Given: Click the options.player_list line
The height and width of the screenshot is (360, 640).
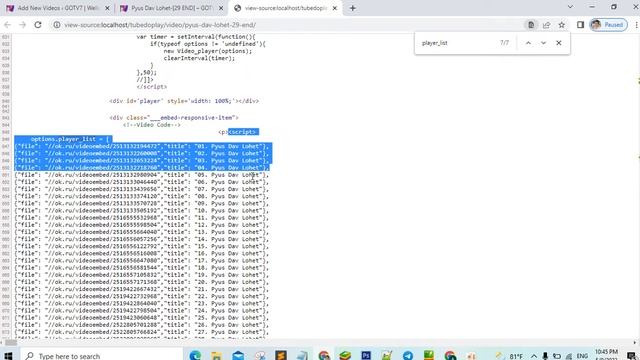Looking at the screenshot, I should point(70,139).
